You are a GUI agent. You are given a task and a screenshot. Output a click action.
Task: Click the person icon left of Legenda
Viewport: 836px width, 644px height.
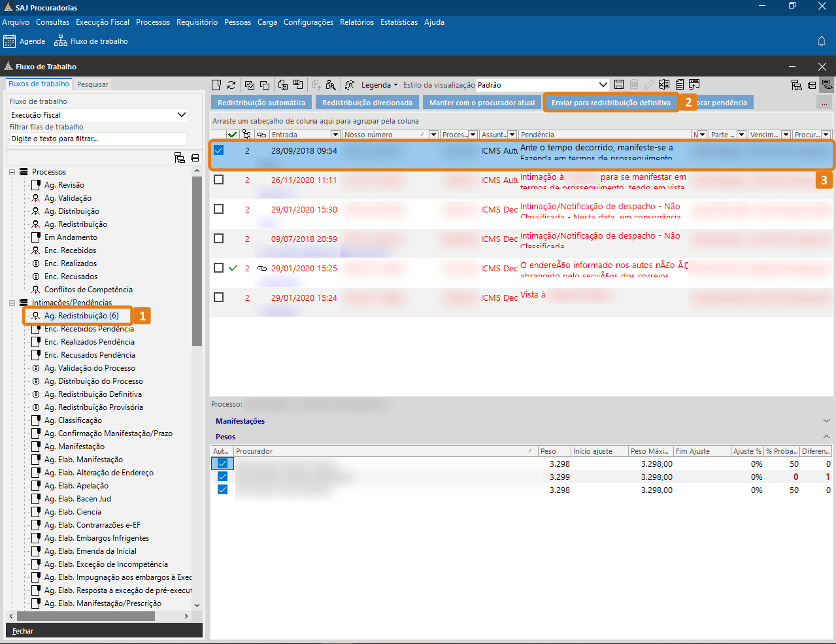click(350, 85)
